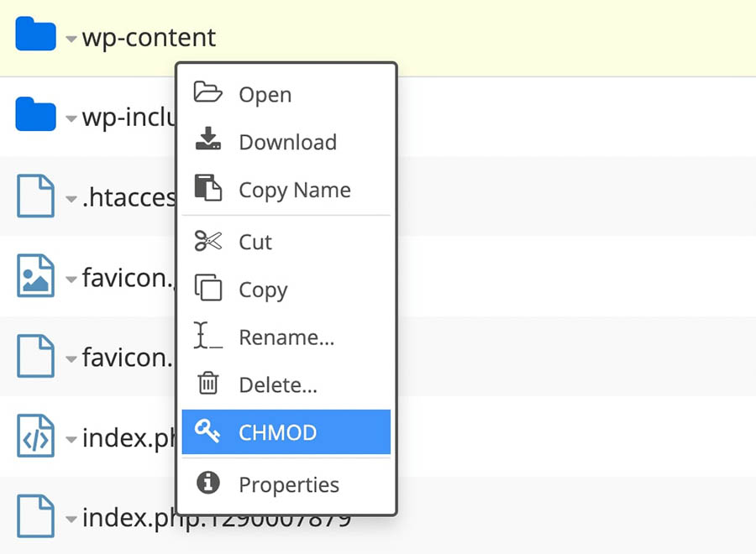Image resolution: width=756 pixels, height=554 pixels.
Task: Click the wp-content folder name
Action: coord(149,38)
